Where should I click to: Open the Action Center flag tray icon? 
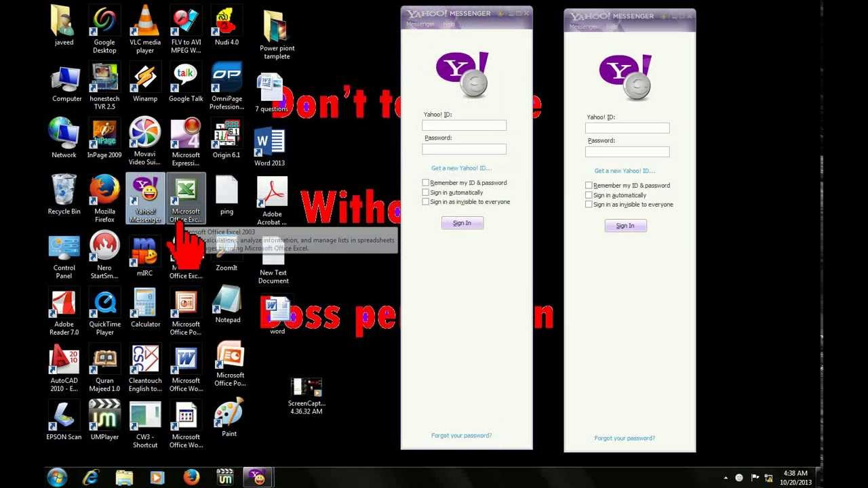[x=755, y=477]
